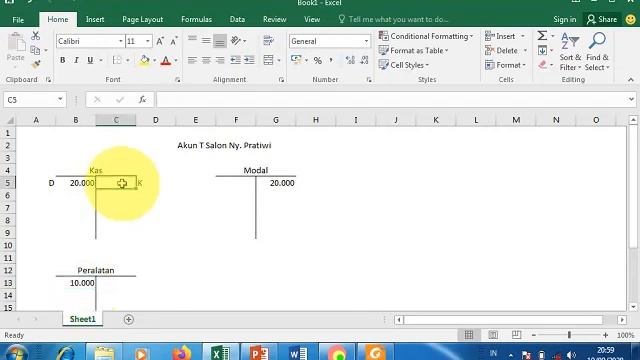
Task: Click the zoom slider handle
Action: point(569,335)
